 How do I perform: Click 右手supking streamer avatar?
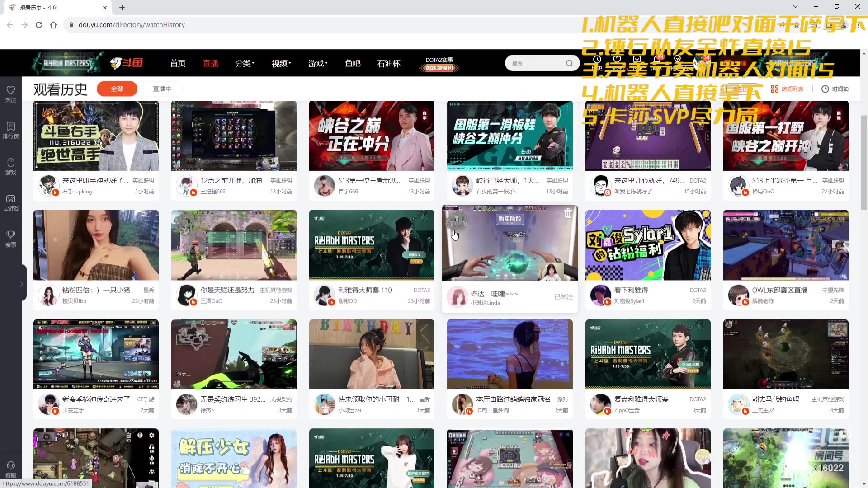(49, 186)
